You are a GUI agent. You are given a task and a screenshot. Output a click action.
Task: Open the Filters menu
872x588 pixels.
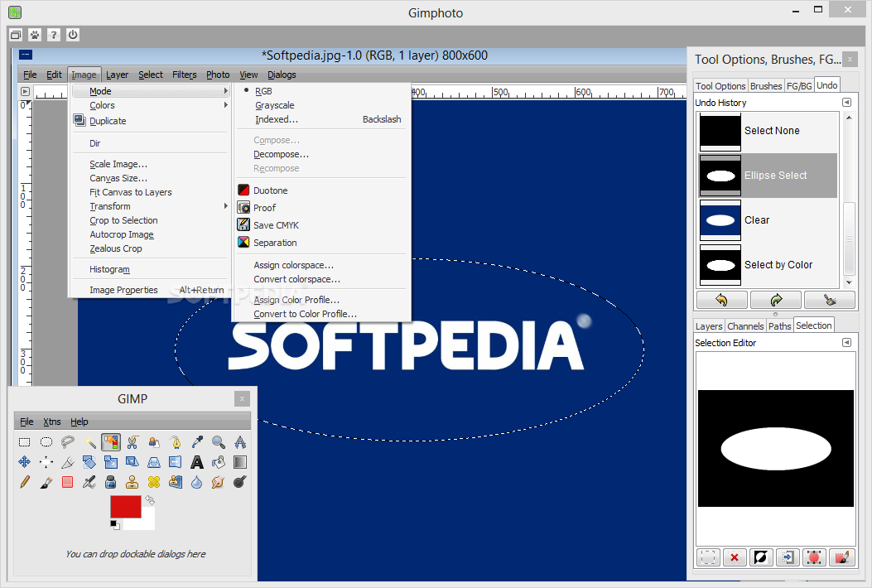[184, 75]
